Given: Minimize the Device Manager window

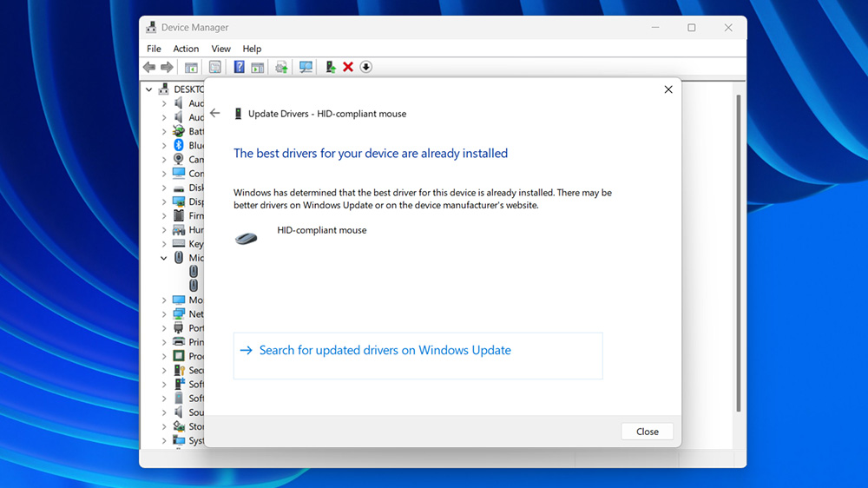Looking at the screenshot, I should pos(655,27).
